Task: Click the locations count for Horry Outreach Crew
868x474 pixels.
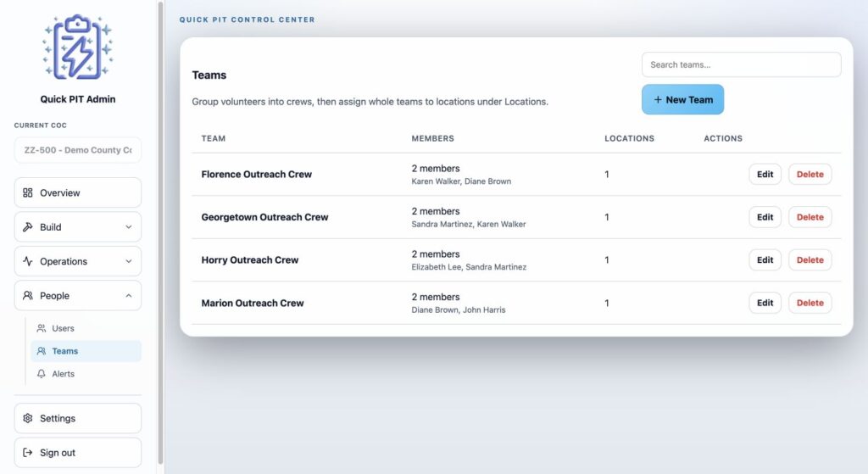Action: (x=607, y=259)
